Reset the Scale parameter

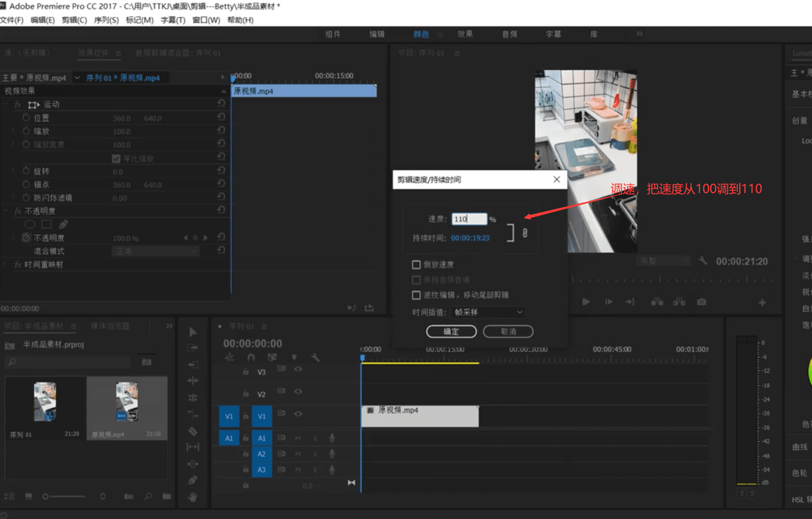(x=222, y=130)
